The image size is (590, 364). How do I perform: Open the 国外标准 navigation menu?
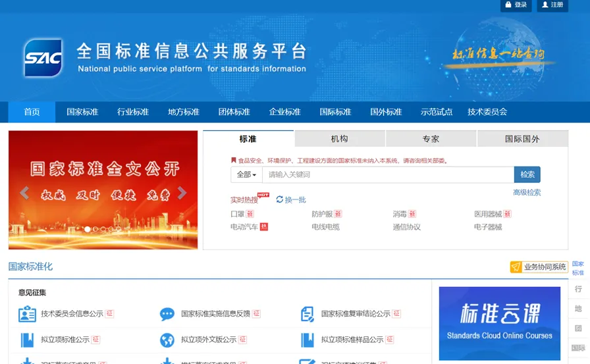(386, 112)
